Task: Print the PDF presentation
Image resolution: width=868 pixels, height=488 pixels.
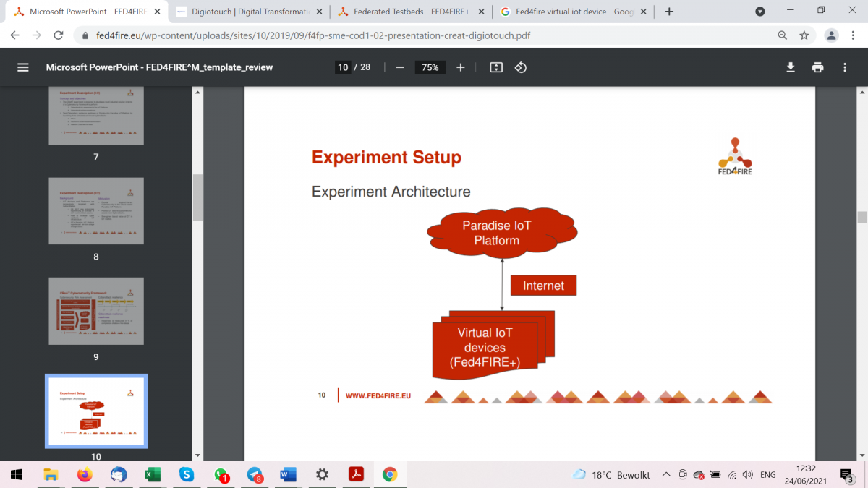Action: pos(818,67)
